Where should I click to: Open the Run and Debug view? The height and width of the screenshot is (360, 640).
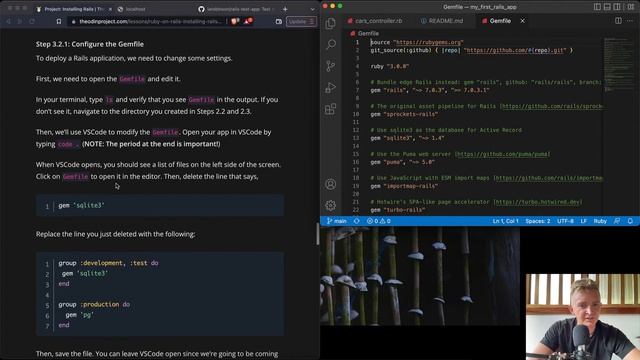click(x=331, y=87)
